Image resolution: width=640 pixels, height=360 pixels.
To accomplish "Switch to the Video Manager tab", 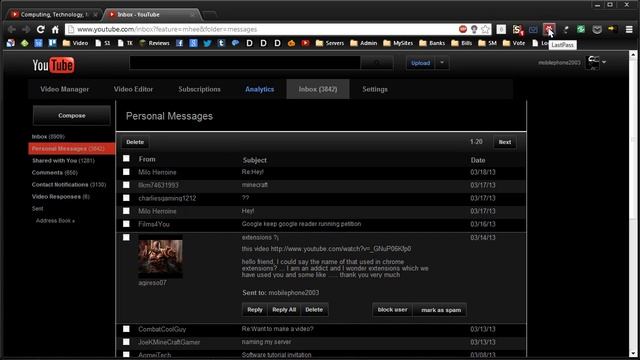I will point(64,89).
